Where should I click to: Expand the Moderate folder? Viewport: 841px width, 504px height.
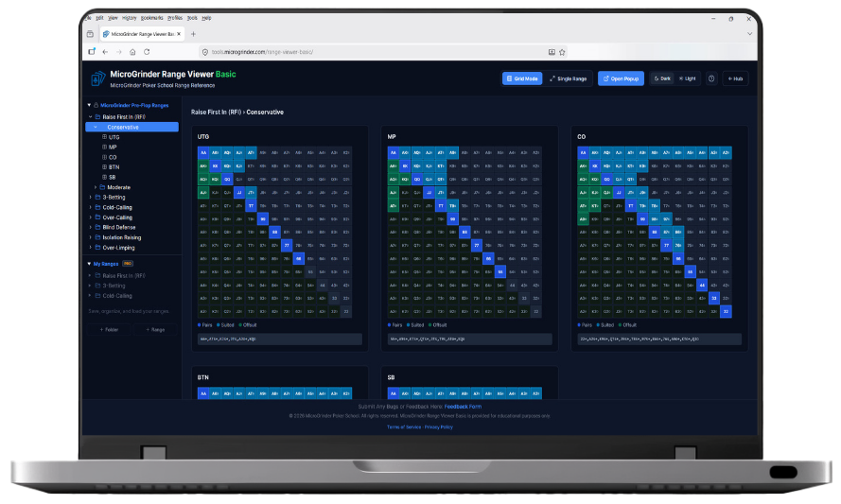(96, 187)
